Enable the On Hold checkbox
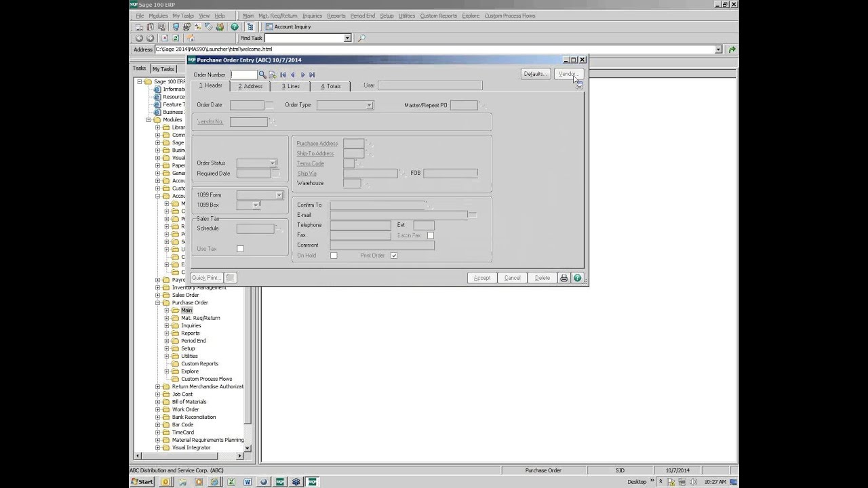The height and width of the screenshot is (488, 868). 334,256
